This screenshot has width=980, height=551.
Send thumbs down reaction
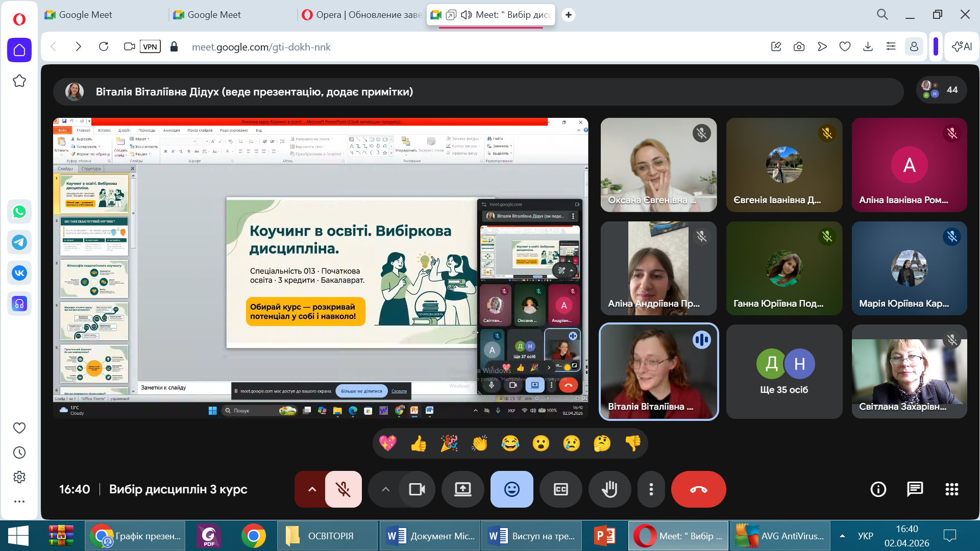633,443
